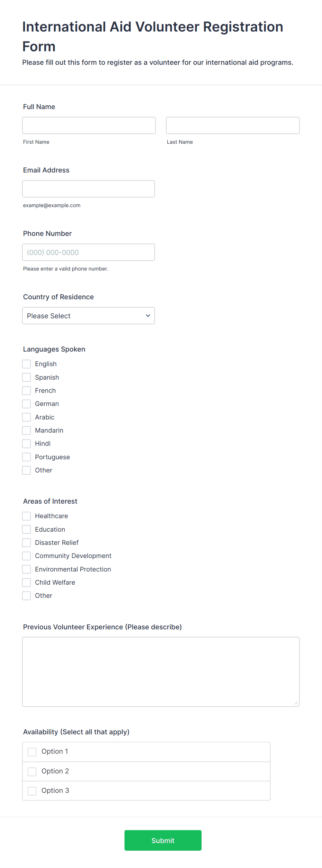
Task: Click the First Name input field
Action: point(89,125)
